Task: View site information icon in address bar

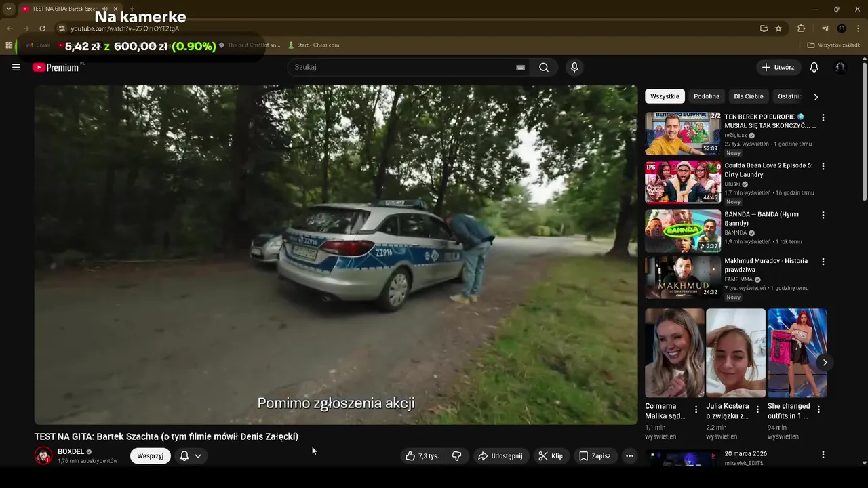Action: coord(62,28)
